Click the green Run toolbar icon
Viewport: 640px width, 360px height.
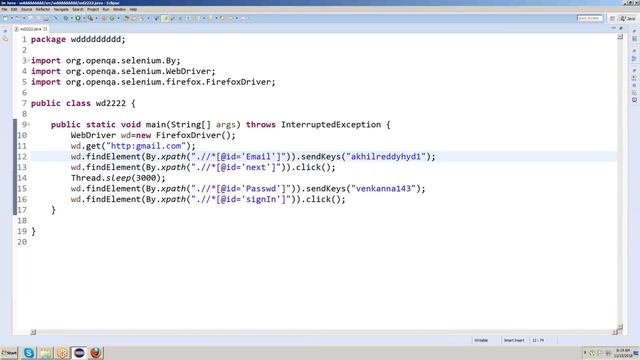[x=78, y=18]
